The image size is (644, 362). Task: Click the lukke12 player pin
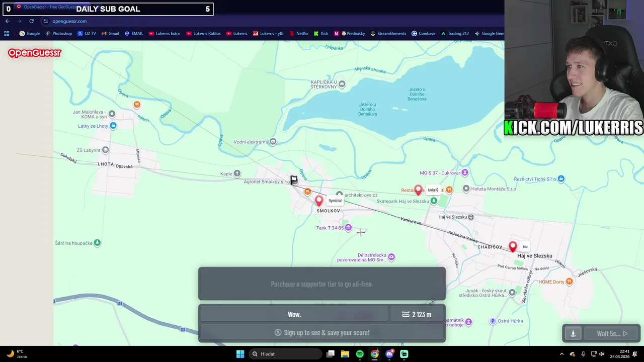pyautogui.click(x=418, y=190)
